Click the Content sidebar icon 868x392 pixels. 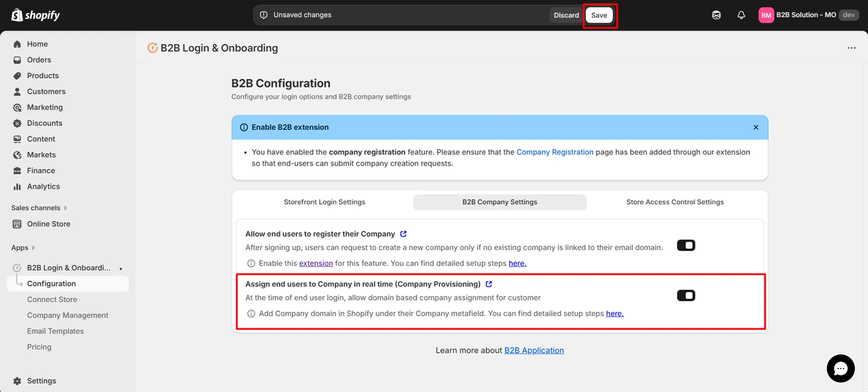click(x=17, y=139)
